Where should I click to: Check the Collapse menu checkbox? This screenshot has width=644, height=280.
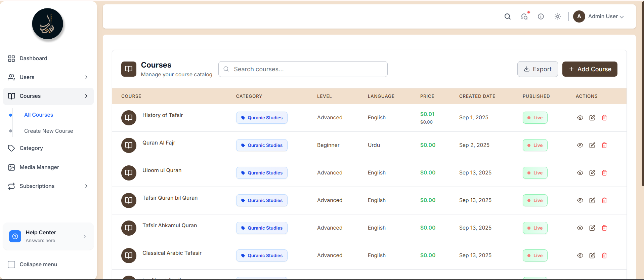click(x=11, y=265)
